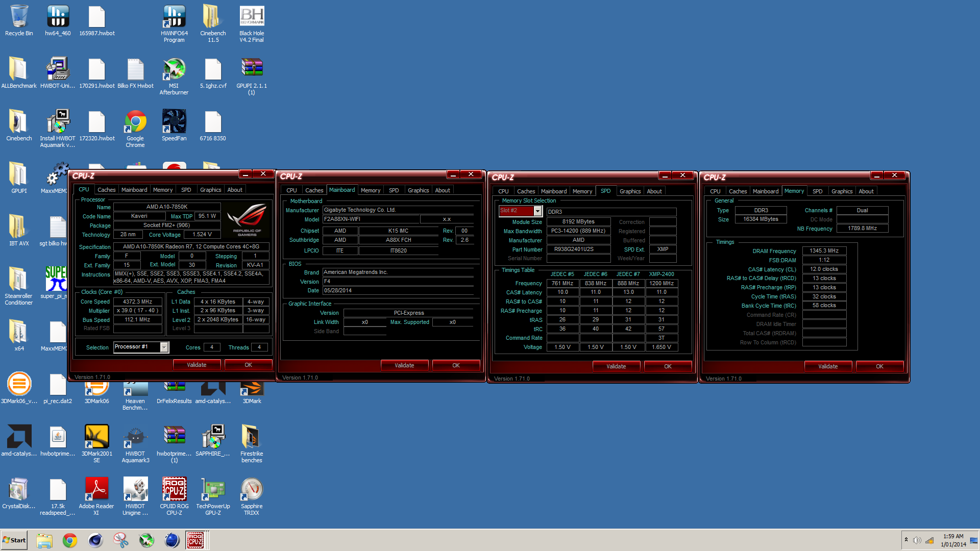Open 3DMark2001 SE desktop icon
980x551 pixels.
pos(96,444)
